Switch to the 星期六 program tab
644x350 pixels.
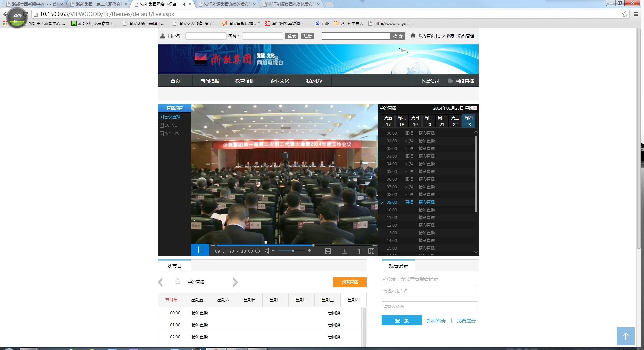[x=223, y=300]
